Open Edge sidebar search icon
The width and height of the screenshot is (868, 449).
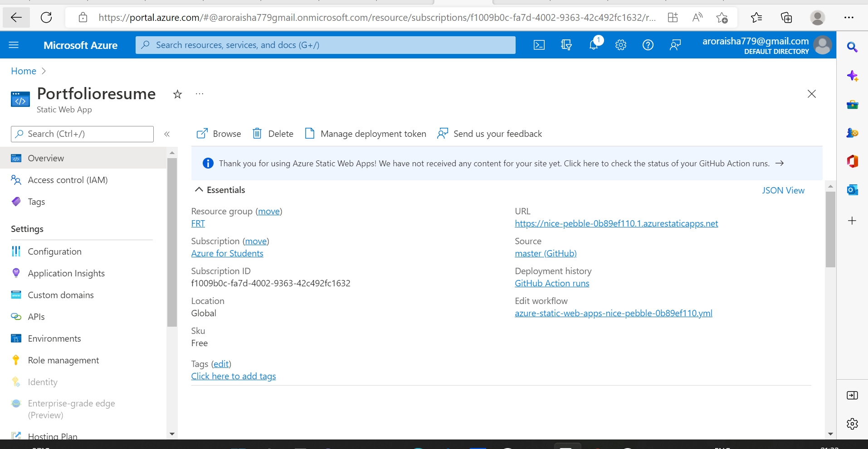(852, 47)
